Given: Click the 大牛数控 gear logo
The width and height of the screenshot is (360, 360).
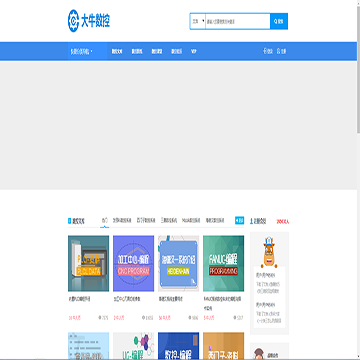Looking at the screenshot, I should [73, 21].
